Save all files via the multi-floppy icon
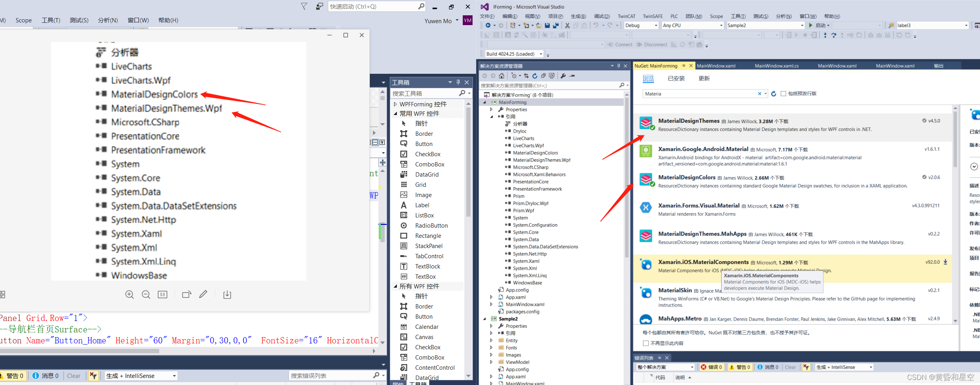 click(x=556, y=26)
